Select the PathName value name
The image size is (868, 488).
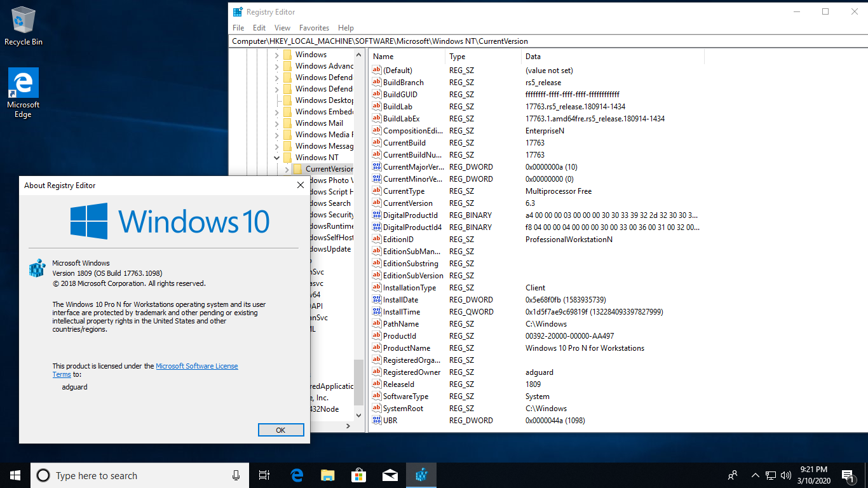(401, 324)
